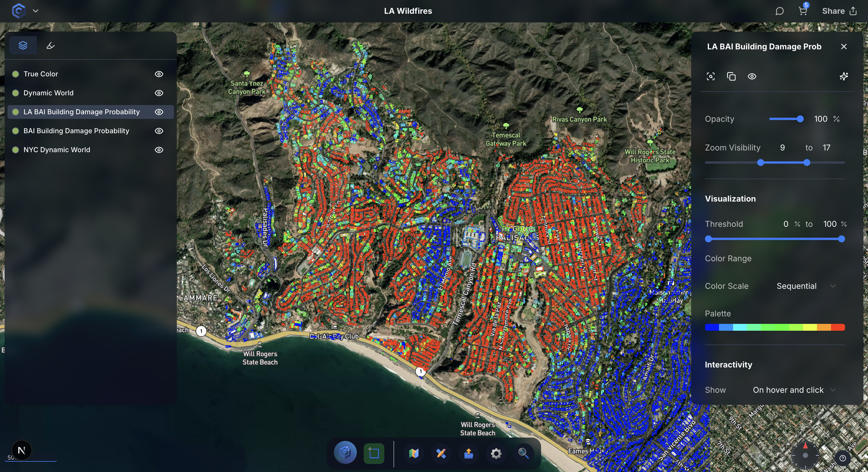Open the comments chat icon
This screenshot has height=472, width=868.
[x=779, y=11]
